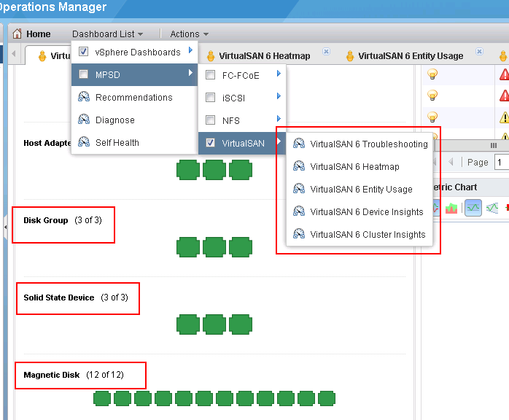Switch to VirtualSAN 6 Heatmap tab

264,56
